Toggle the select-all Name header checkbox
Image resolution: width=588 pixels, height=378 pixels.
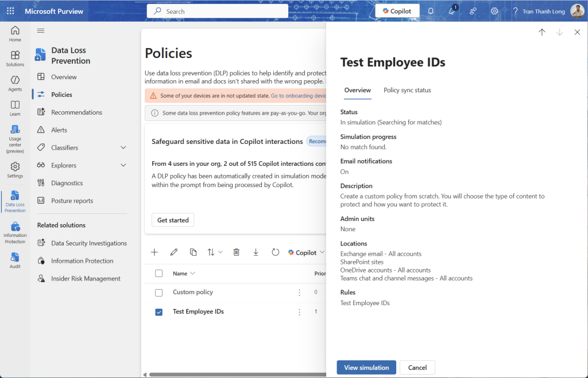[159, 274]
